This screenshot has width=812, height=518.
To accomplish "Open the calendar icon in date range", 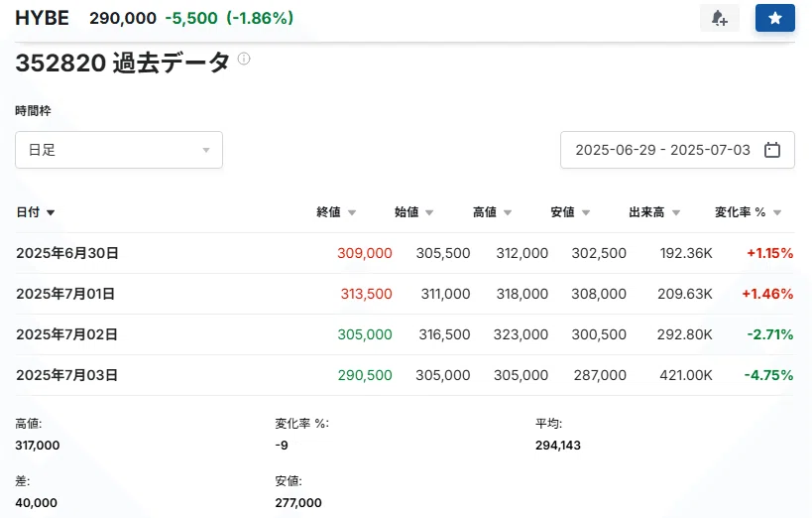I will (x=772, y=150).
